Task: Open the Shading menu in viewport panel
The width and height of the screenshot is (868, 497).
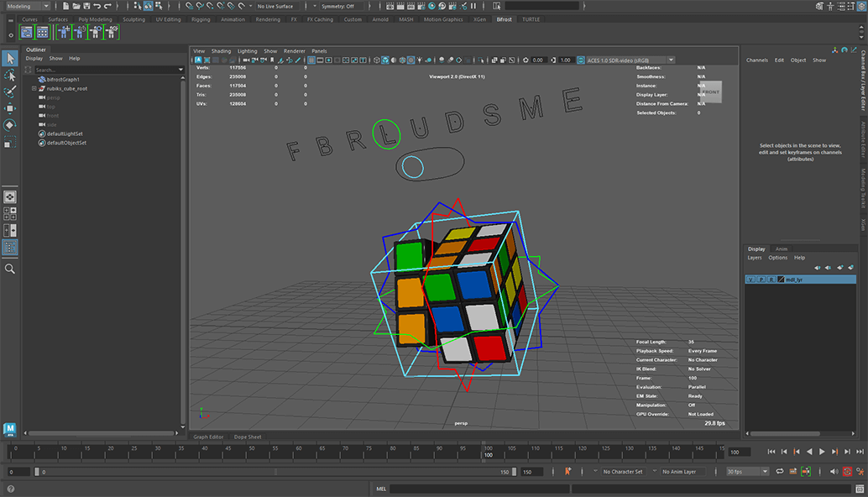Action: (221, 51)
